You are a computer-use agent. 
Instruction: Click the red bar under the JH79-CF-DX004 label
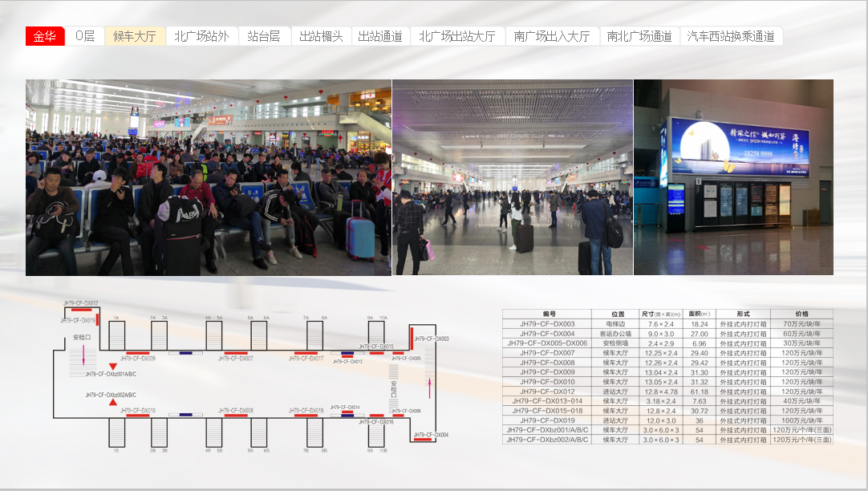tap(423, 440)
